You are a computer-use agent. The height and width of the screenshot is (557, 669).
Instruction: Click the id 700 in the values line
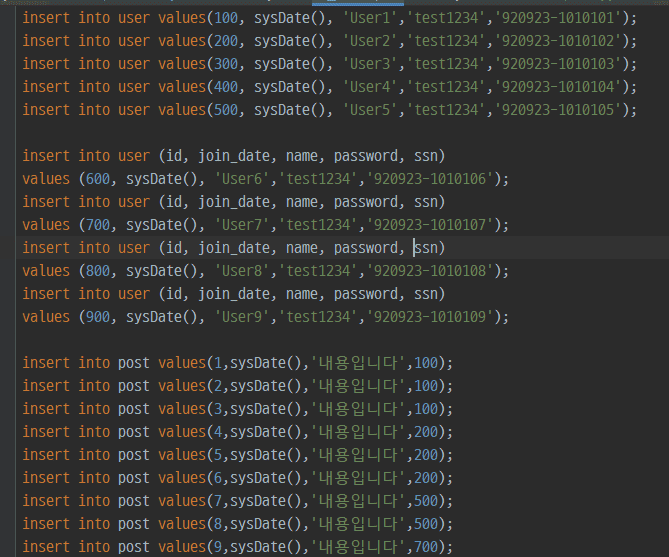(98, 225)
